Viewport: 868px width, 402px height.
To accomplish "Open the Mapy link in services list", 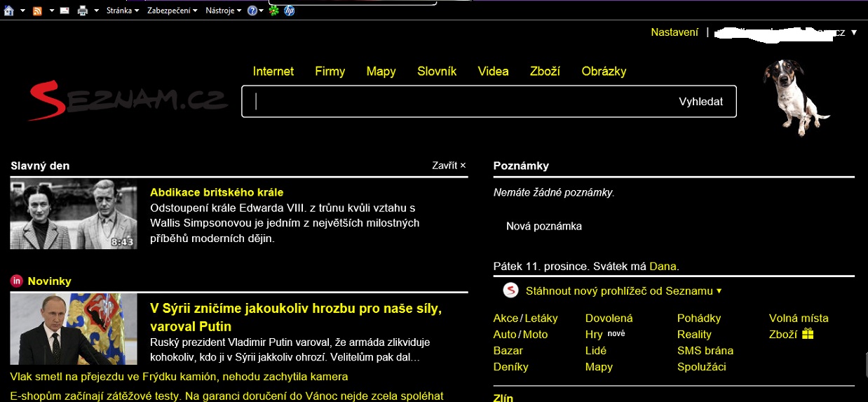I will 599,367.
